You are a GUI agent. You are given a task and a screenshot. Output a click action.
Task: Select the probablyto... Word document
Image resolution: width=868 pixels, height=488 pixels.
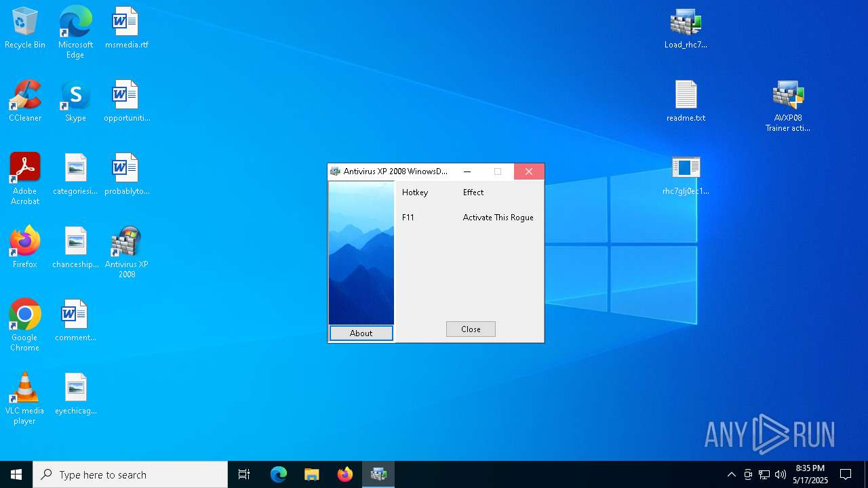pyautogui.click(x=126, y=175)
